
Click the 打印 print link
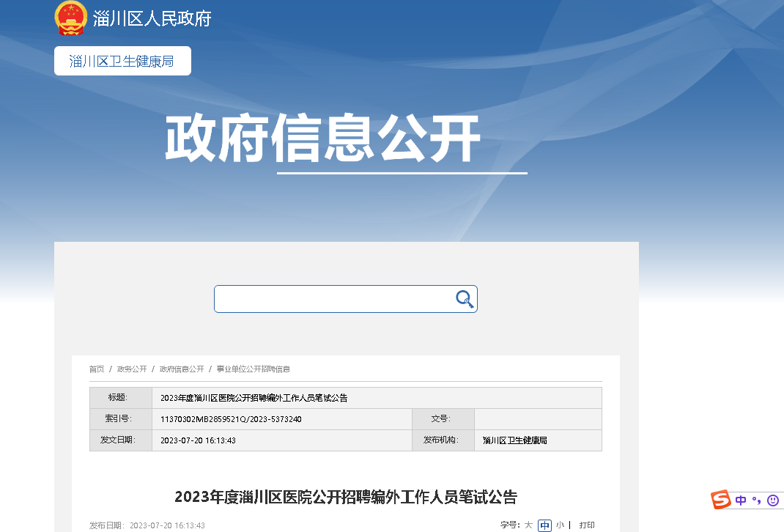587,525
